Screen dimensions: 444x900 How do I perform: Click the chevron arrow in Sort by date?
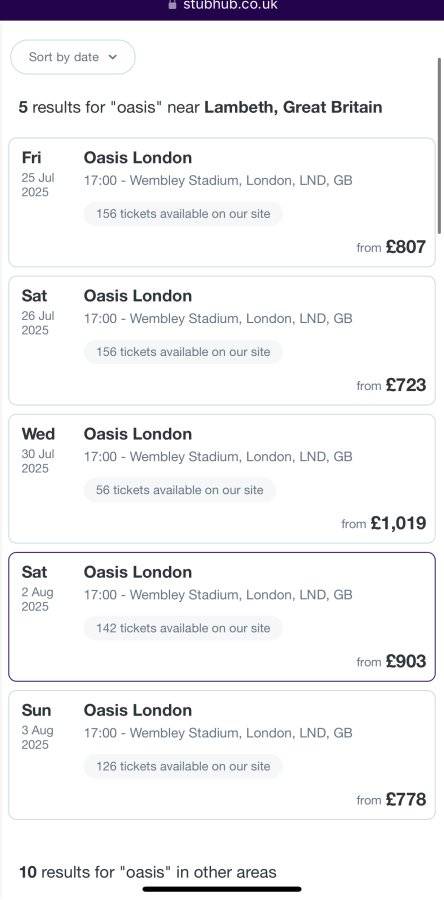(x=112, y=57)
